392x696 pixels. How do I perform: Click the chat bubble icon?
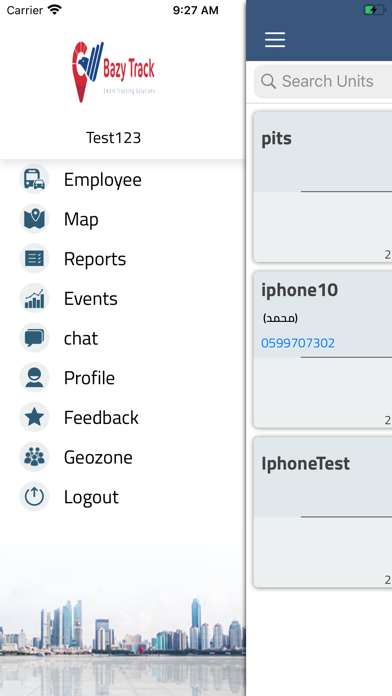pyautogui.click(x=34, y=338)
